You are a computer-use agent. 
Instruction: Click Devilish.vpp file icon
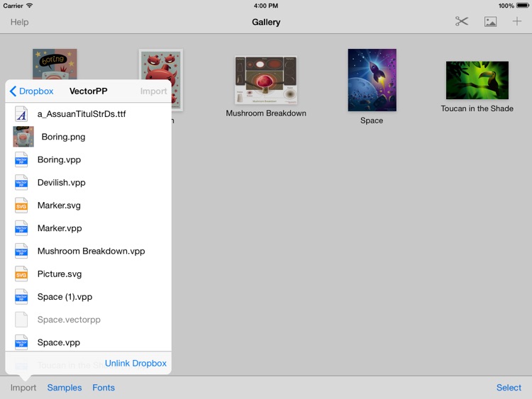(21, 182)
